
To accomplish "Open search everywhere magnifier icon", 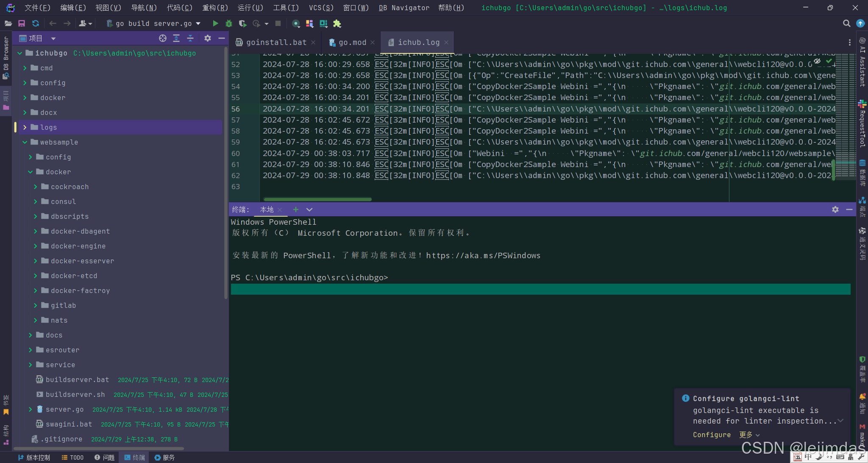I will coord(846,23).
